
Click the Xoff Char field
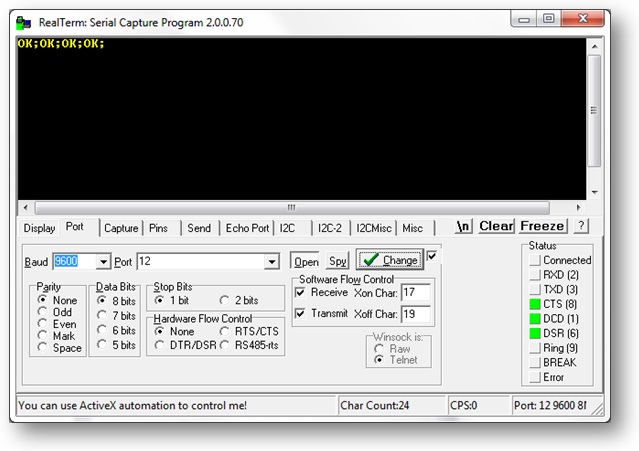click(416, 314)
